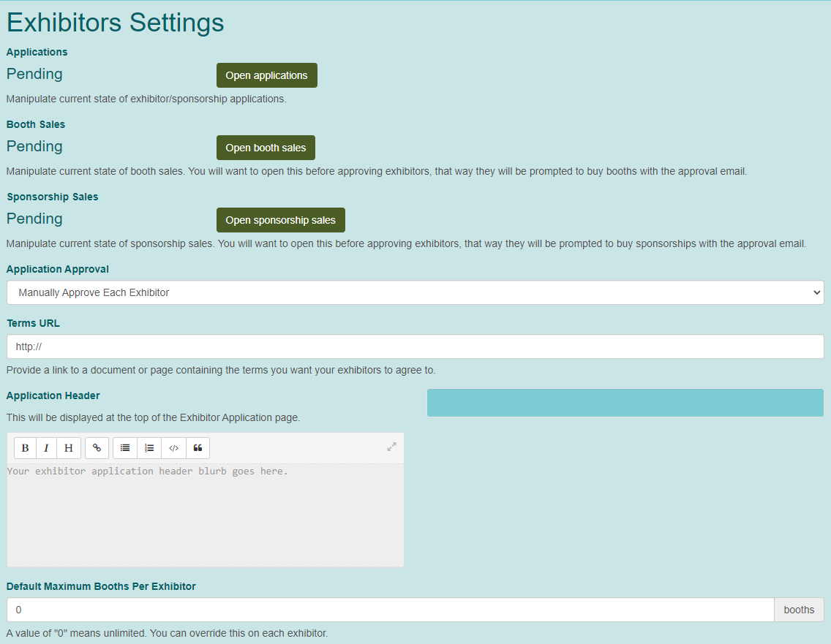Click the 'Application Header' label
This screenshot has height=644, width=831.
[x=53, y=395]
